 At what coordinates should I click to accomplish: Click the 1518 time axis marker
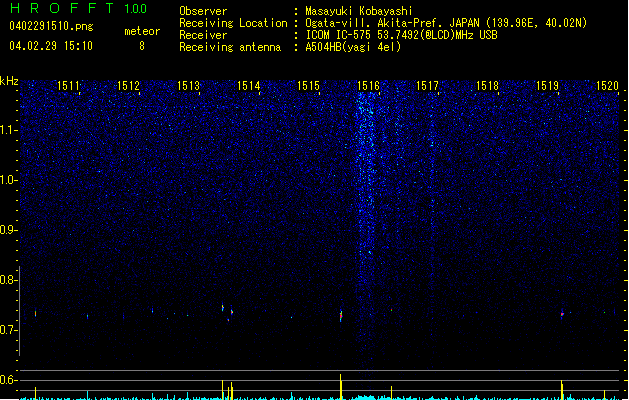[487, 85]
